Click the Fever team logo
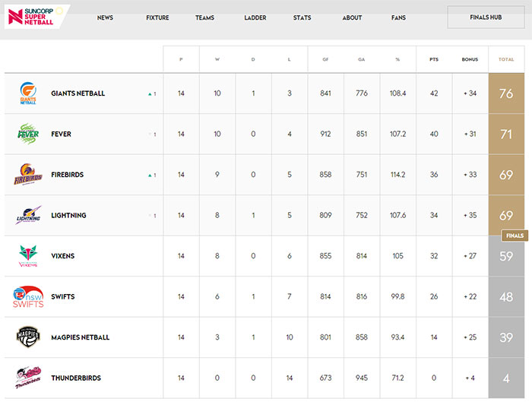This screenshot has width=532, height=408. [28, 134]
